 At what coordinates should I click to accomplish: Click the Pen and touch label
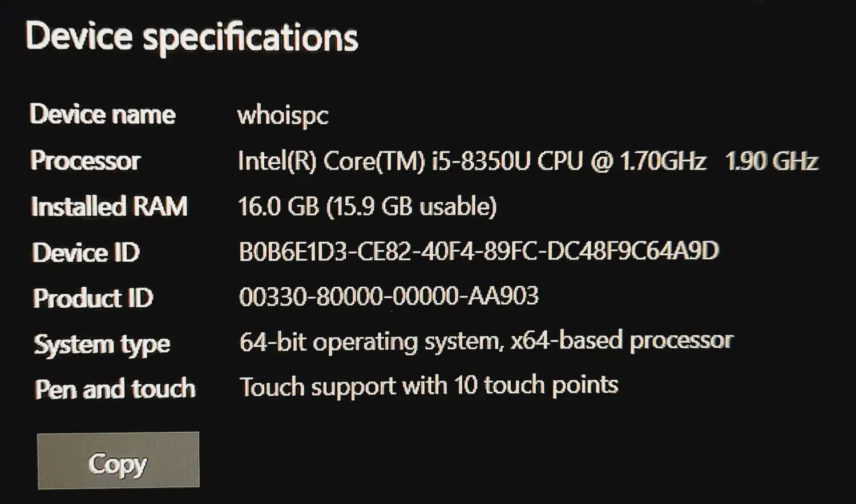coord(115,389)
